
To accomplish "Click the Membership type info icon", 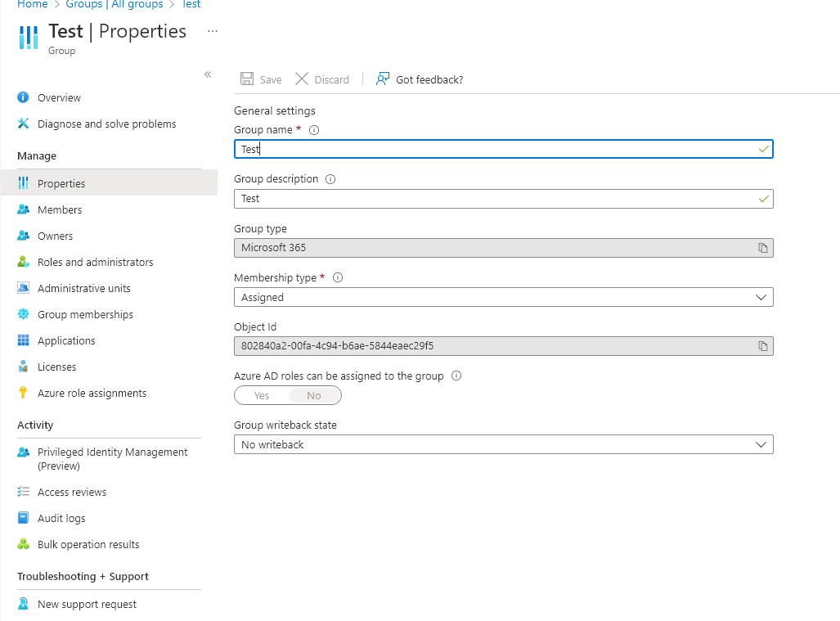I will (x=338, y=277).
